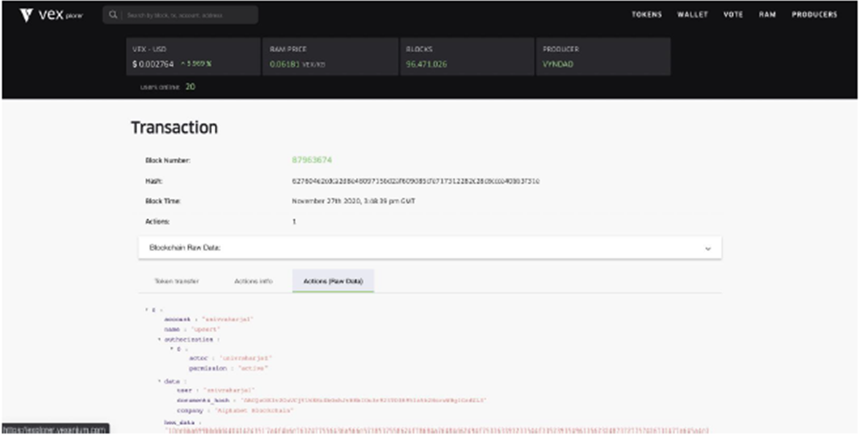Screen dimensions: 868x440
Task: Switch to Token transfer tab
Action: (176, 282)
